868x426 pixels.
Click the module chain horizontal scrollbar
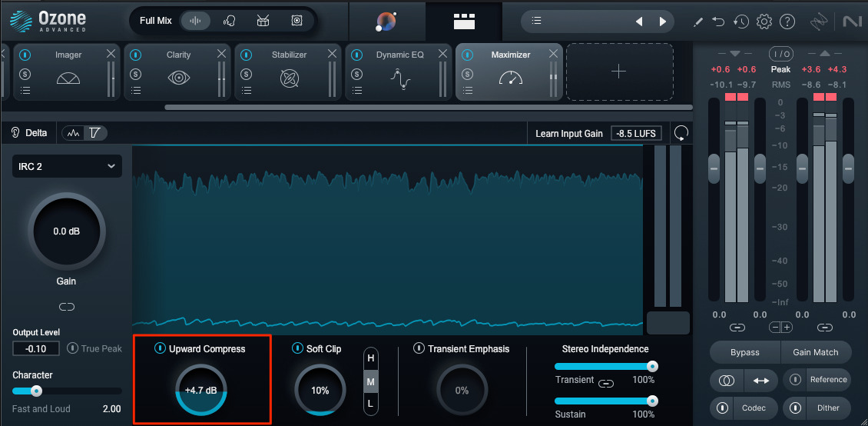tap(429, 108)
